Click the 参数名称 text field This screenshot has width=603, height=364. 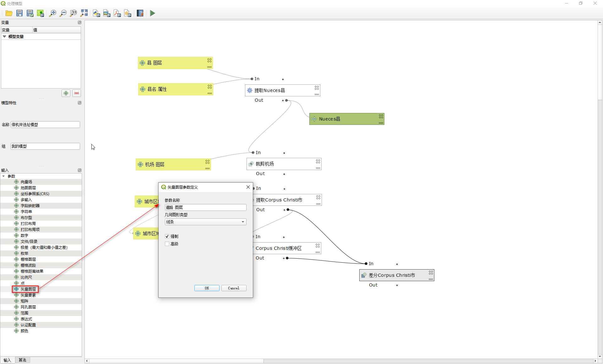(205, 207)
